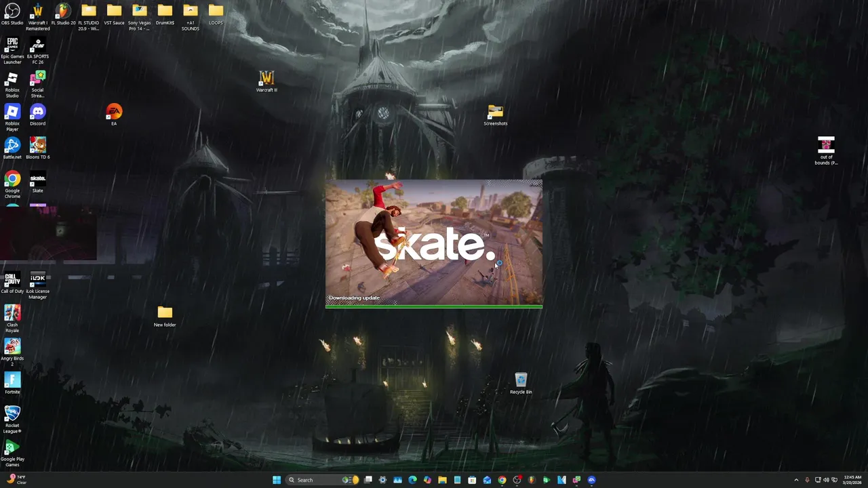868x488 pixels.
Task: Select the FL STUDIO 20.9 folder
Action: click(88, 17)
